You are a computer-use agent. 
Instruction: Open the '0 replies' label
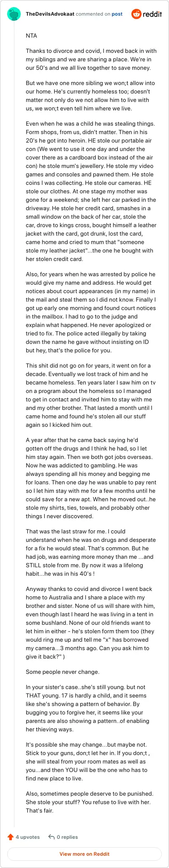point(68,837)
